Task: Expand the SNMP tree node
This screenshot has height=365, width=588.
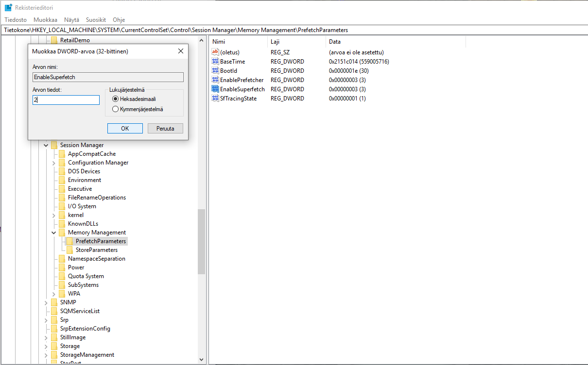Action: click(x=46, y=302)
